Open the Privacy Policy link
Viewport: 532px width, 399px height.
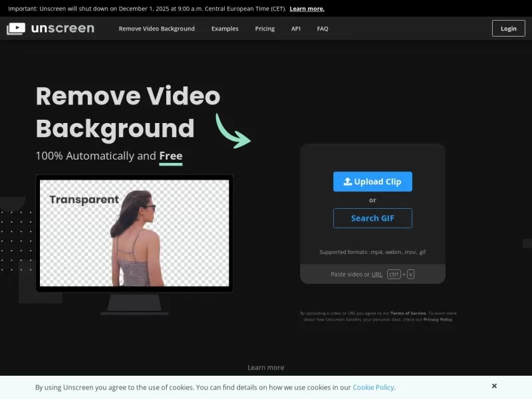(437, 319)
